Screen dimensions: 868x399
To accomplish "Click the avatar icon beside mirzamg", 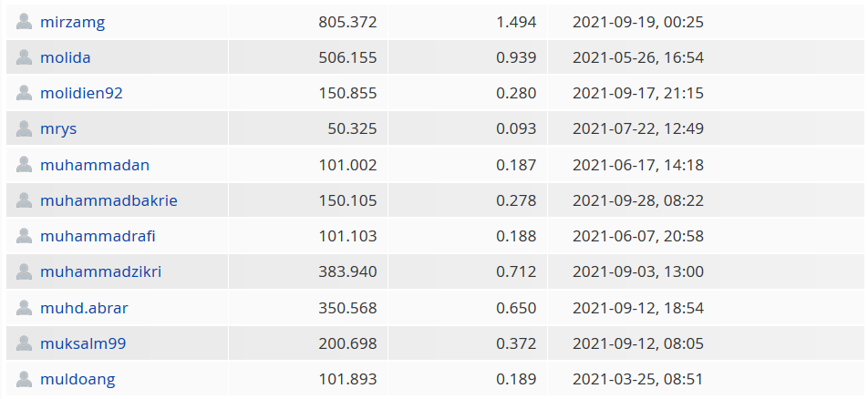I will 24,22.
